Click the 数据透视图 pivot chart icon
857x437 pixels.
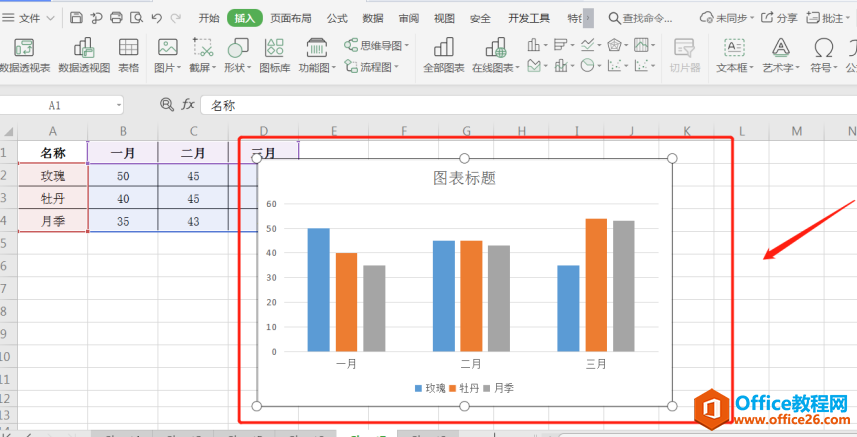tap(84, 48)
